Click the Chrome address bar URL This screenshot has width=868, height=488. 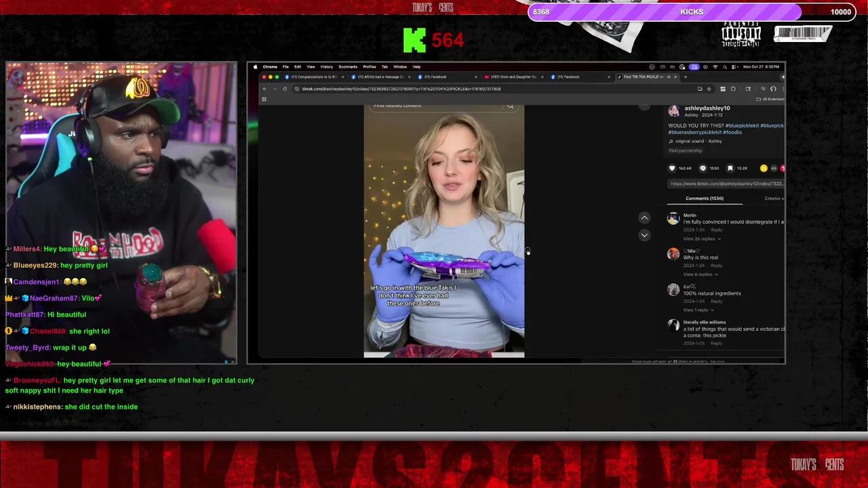pos(401,89)
